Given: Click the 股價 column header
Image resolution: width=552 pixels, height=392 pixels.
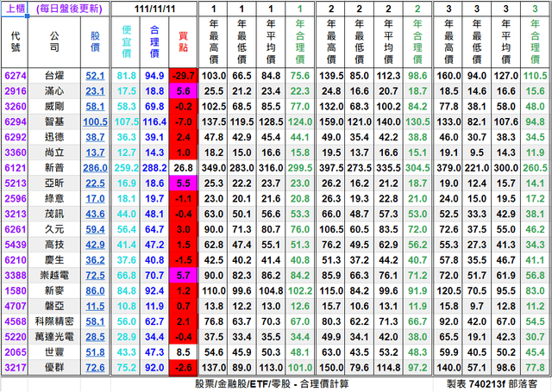Looking at the screenshot, I should click(x=95, y=42).
